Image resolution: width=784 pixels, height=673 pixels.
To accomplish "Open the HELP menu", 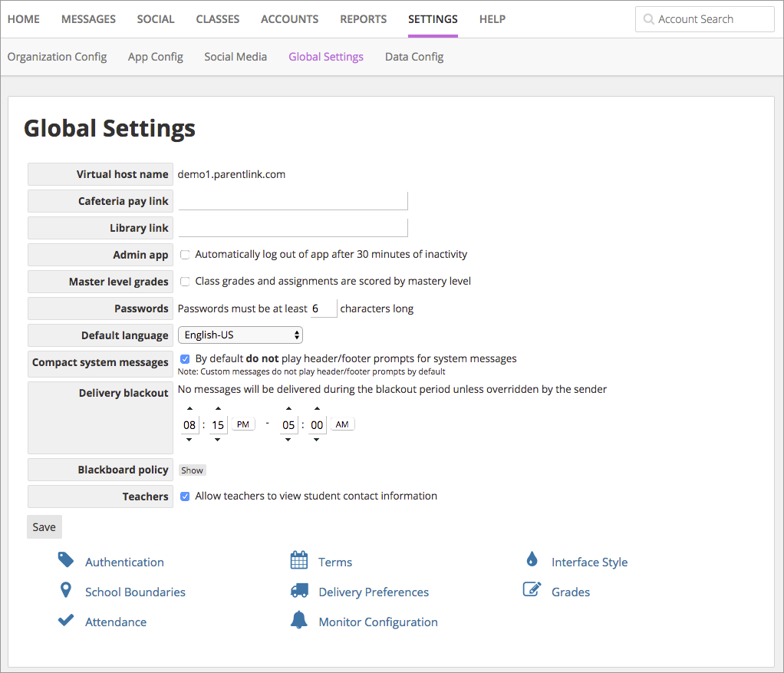I will pyautogui.click(x=492, y=19).
